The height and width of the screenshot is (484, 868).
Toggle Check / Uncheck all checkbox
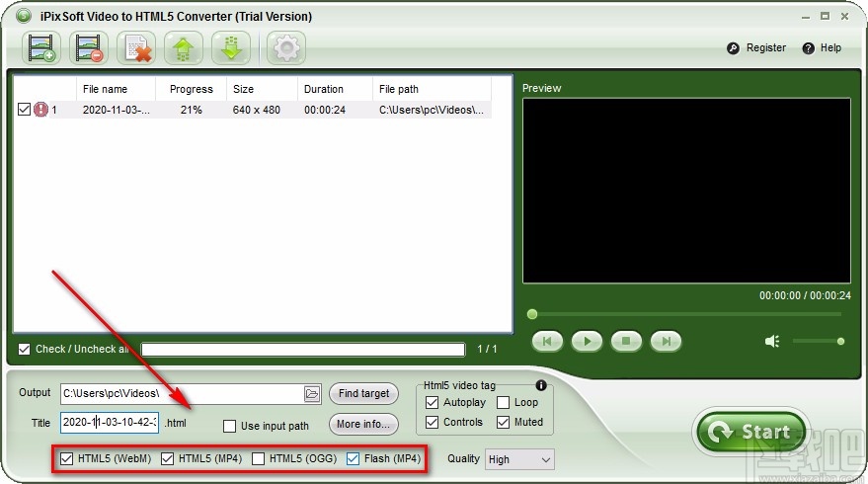click(x=24, y=349)
